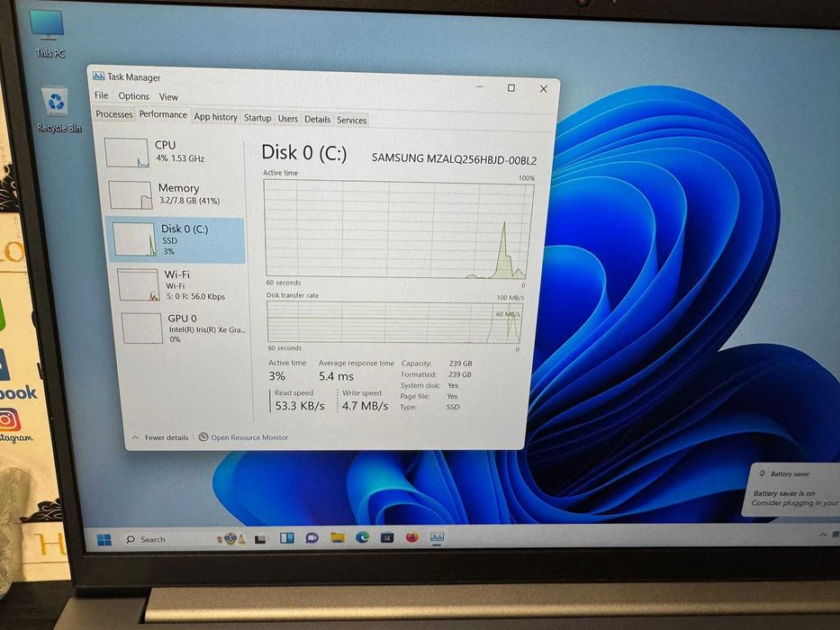Click the Task Manager taskbar icon
Image resolution: width=840 pixels, height=630 pixels.
[x=437, y=536]
